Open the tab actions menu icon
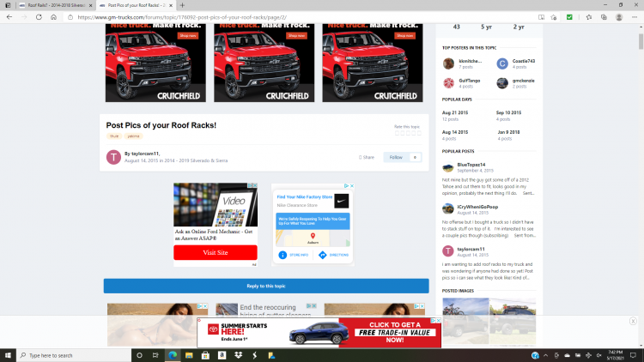This screenshot has height=362, width=644. pos(8,5)
